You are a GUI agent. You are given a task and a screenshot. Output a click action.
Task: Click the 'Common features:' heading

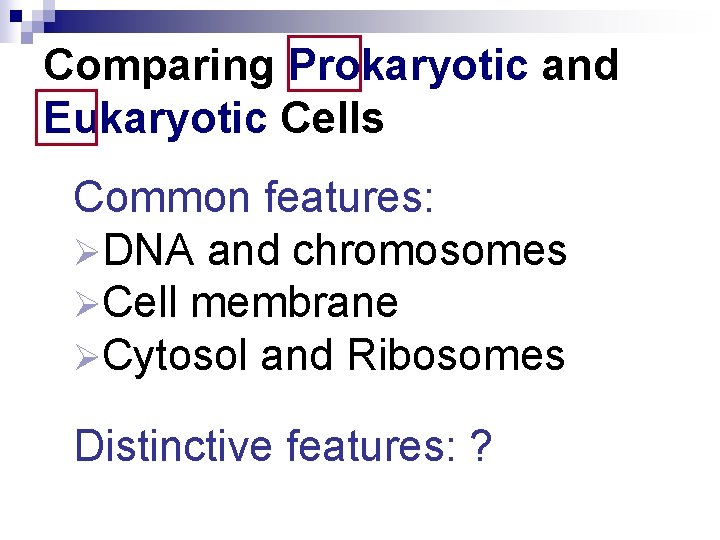tap(254, 197)
